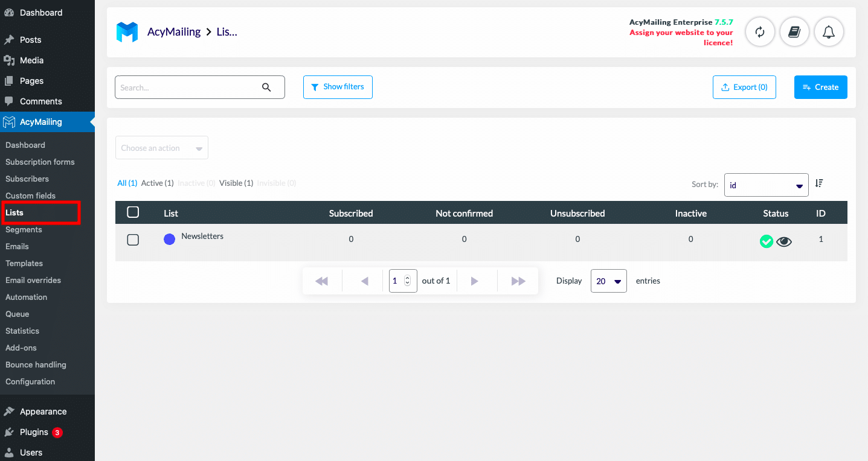Filter lists by Active (1)
This screenshot has height=461, width=868.
[x=157, y=183]
